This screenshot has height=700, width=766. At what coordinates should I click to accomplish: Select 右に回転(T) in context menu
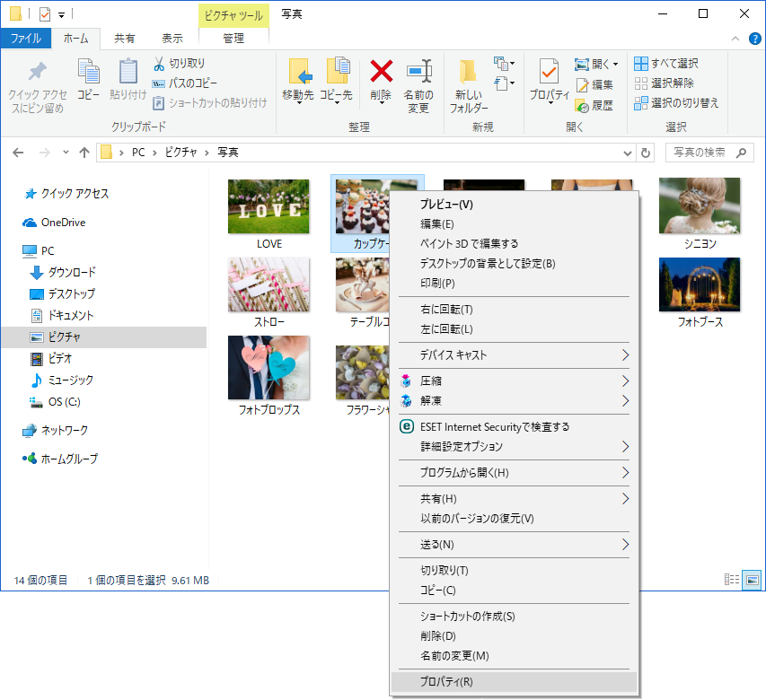(514, 309)
